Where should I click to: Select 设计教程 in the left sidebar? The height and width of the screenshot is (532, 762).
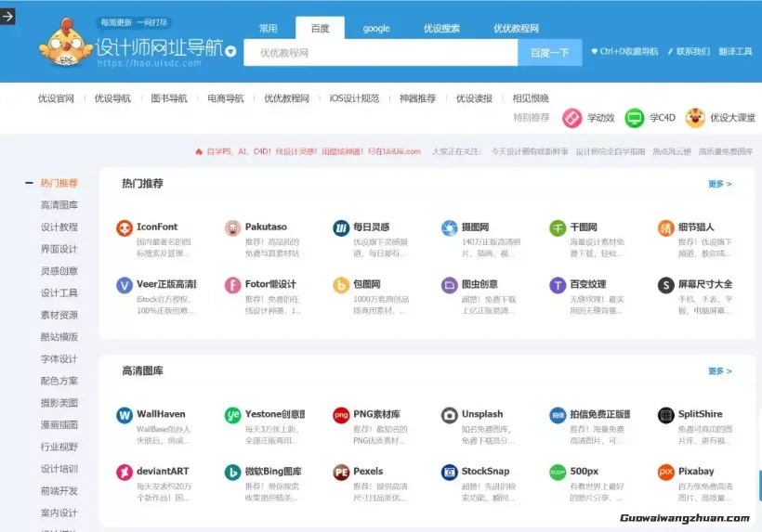coord(59,227)
